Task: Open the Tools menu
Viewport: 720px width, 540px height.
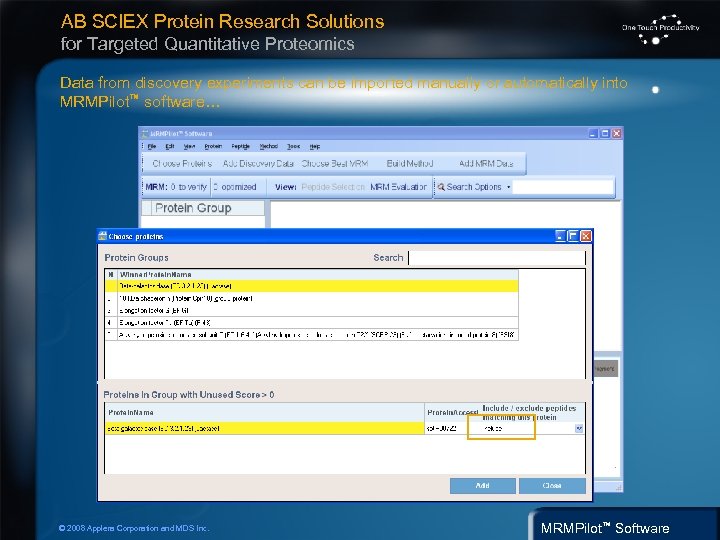Action: pyautogui.click(x=293, y=146)
